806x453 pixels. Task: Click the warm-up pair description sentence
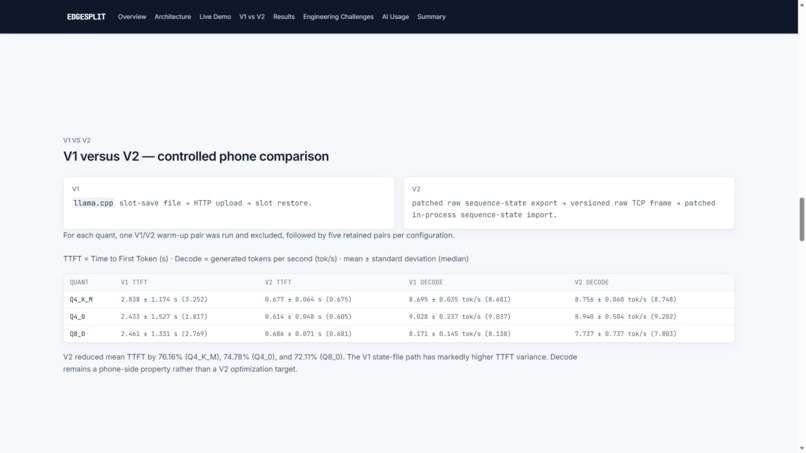pos(259,235)
